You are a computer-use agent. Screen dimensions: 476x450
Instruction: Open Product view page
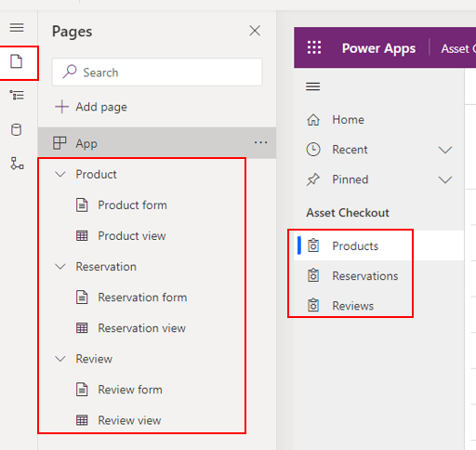coord(132,236)
